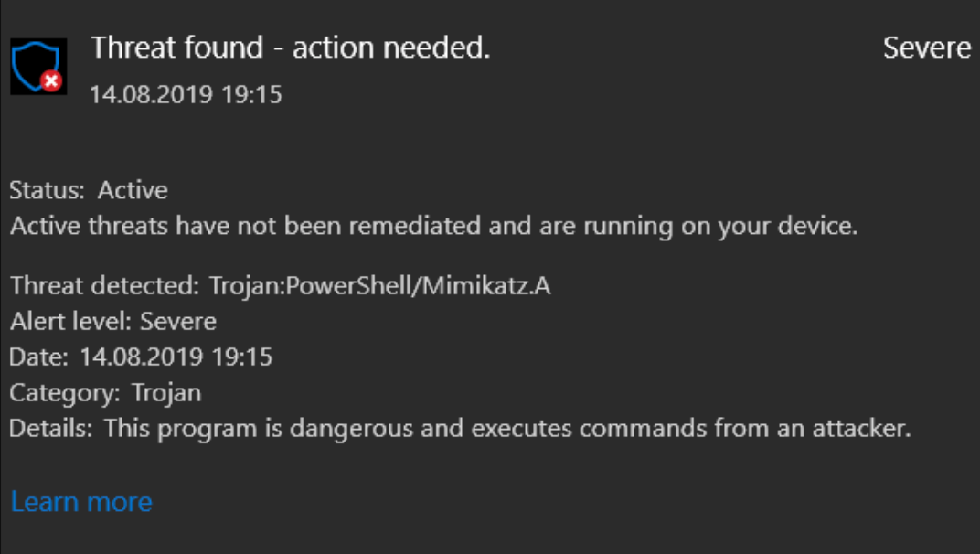Click the red X badge on the shield
The height and width of the screenshot is (554, 980).
52,81
